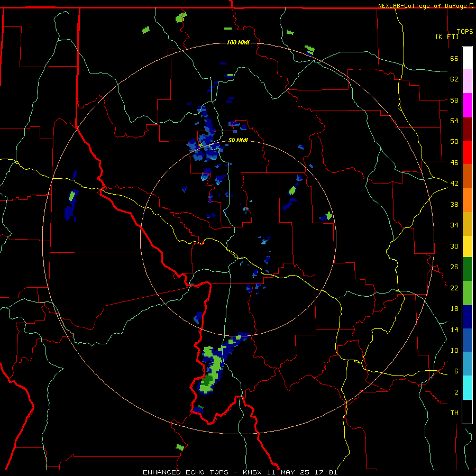
Task: Click the medium blue legend swatch
Action: click(467, 340)
